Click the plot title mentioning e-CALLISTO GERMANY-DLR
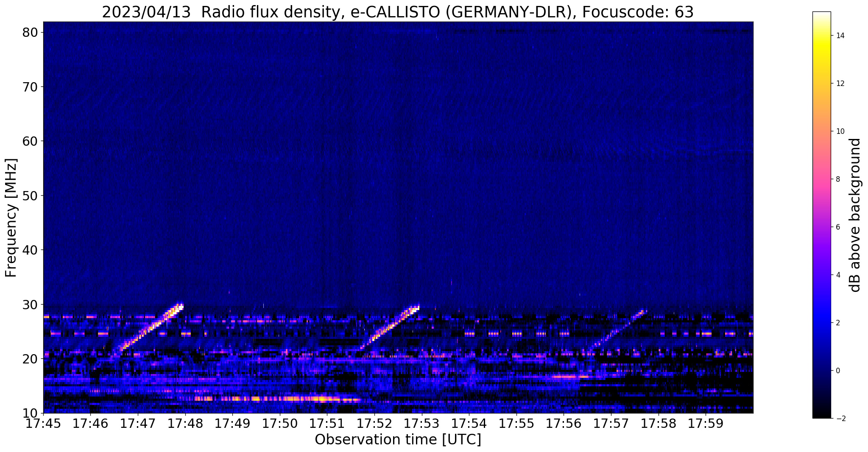This screenshot has height=452, width=868. [398, 12]
